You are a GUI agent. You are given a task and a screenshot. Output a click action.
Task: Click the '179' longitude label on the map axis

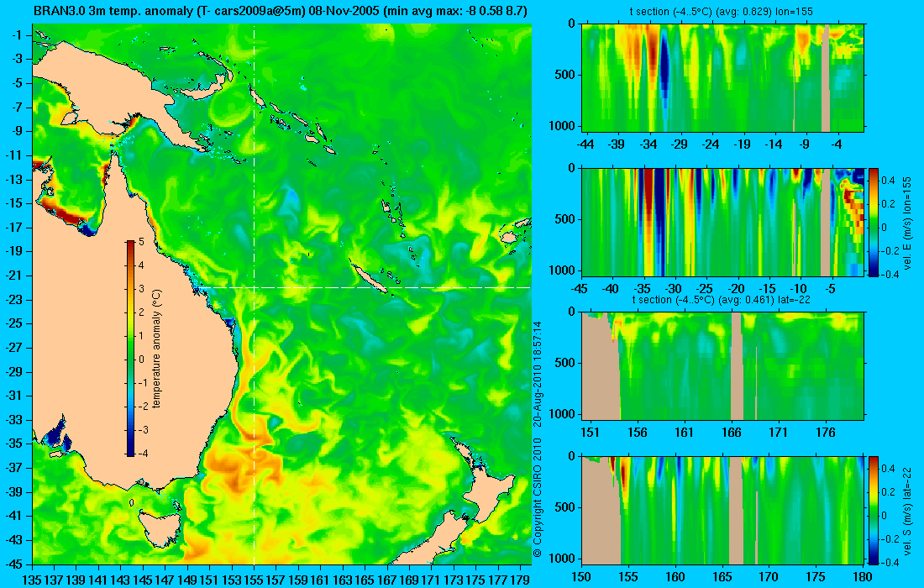point(520,579)
